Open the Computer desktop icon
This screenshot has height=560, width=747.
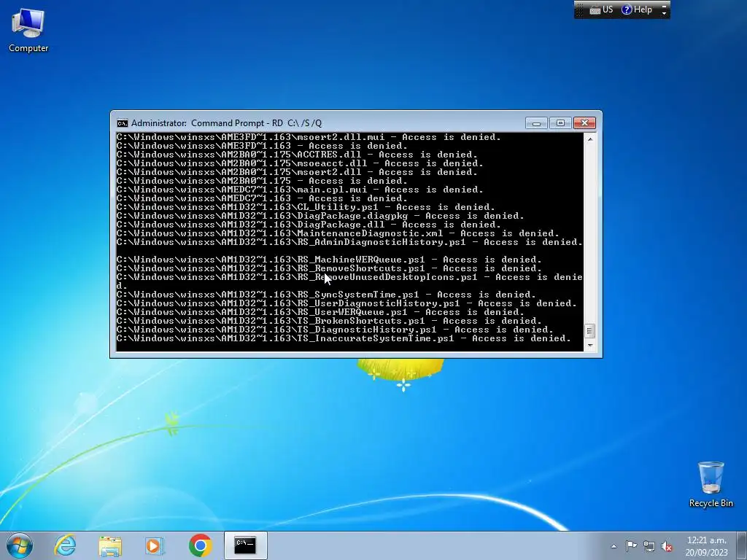[28, 31]
